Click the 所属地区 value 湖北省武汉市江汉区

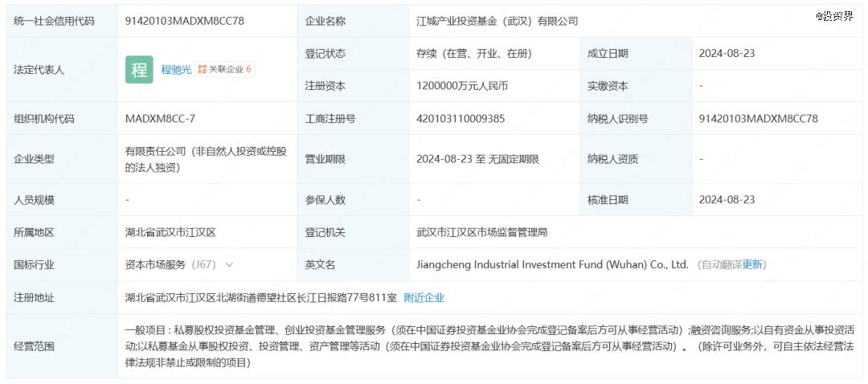(x=171, y=232)
